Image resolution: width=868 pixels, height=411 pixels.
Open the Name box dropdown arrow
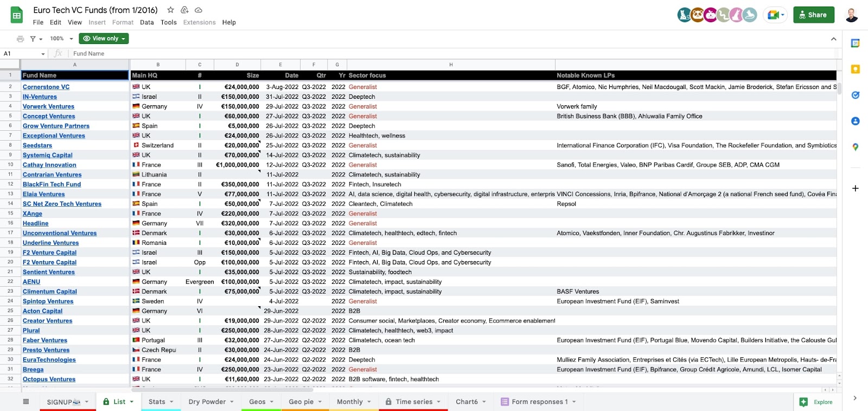tap(43, 54)
